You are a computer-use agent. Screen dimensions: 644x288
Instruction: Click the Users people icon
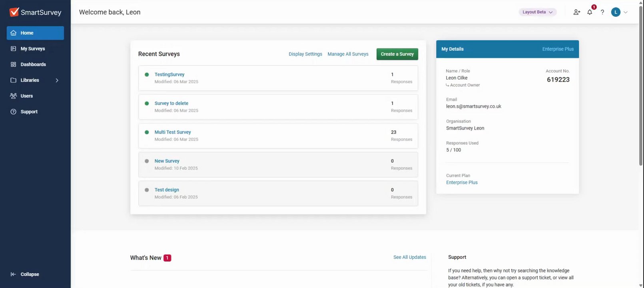[x=13, y=96]
